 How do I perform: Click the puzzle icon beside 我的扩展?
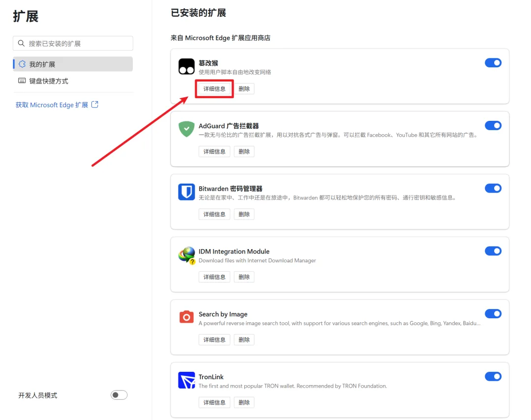22,64
